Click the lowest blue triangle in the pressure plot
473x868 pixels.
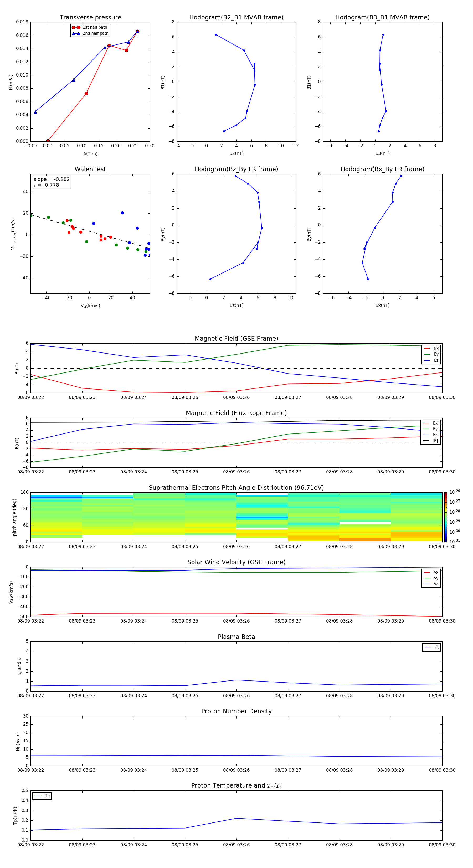35,112
